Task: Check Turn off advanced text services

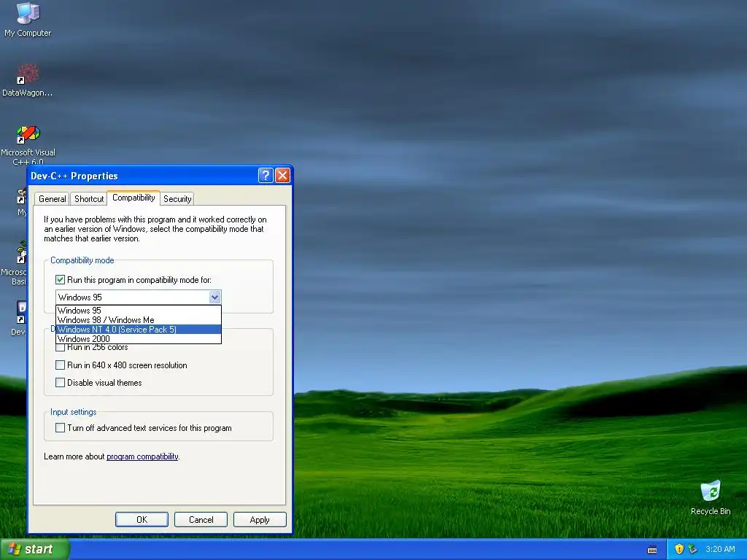Action: [x=60, y=427]
